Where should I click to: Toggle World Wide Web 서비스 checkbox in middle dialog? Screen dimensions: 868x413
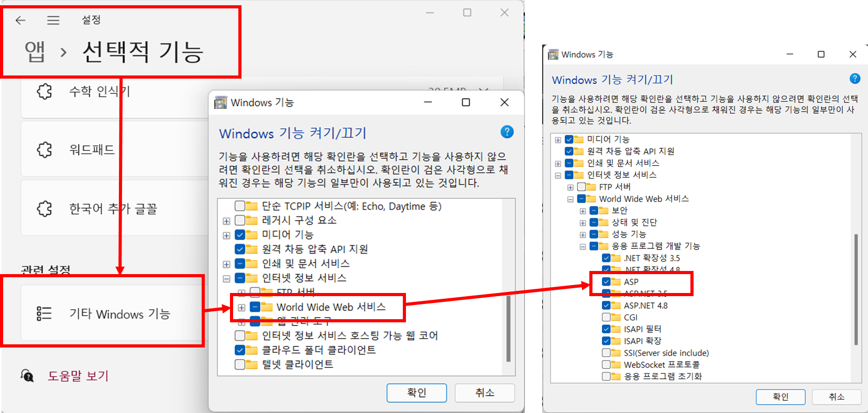click(255, 307)
